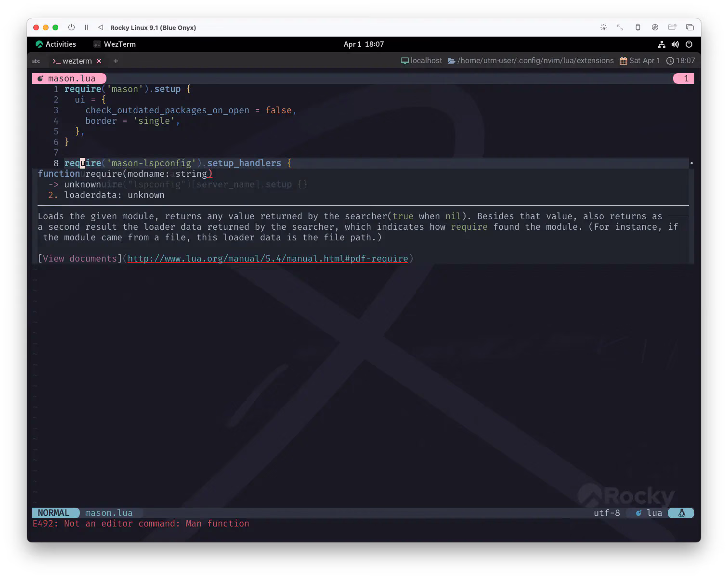Click the 18:07 tab bar clock
Image resolution: width=728 pixels, height=578 pixels.
pyautogui.click(x=680, y=61)
